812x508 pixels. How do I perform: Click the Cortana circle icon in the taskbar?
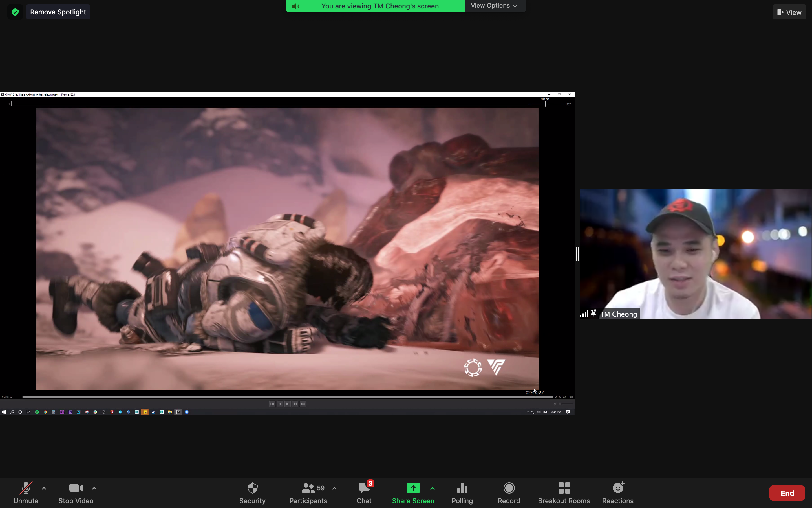20,412
